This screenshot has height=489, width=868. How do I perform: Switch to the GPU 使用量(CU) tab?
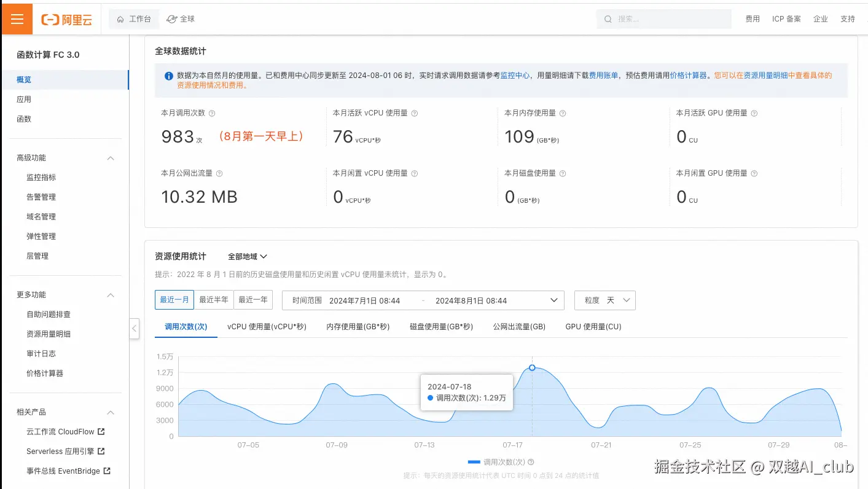pyautogui.click(x=593, y=327)
